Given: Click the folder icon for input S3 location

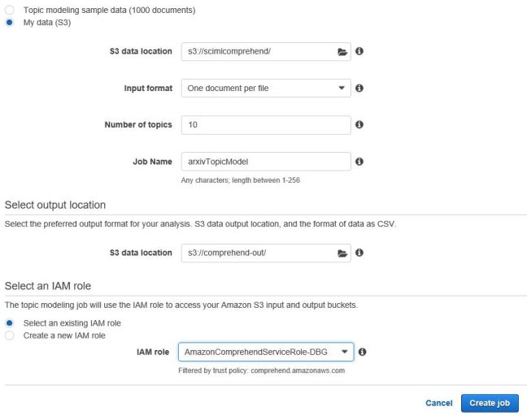Looking at the screenshot, I should [342, 51].
